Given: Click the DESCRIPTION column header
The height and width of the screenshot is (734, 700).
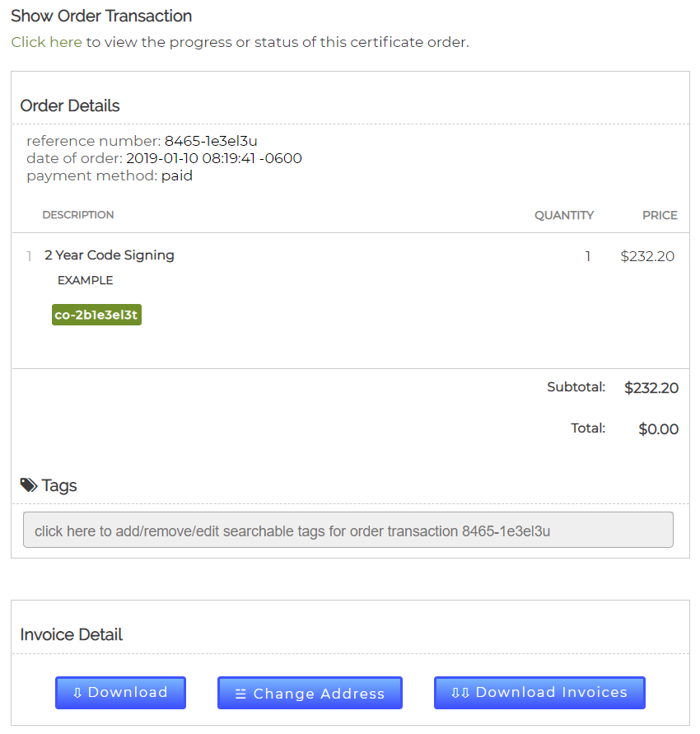Looking at the screenshot, I should [78, 215].
